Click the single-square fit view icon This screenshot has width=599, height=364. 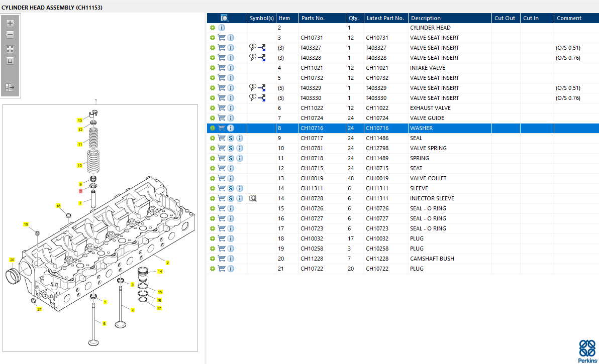click(x=10, y=61)
